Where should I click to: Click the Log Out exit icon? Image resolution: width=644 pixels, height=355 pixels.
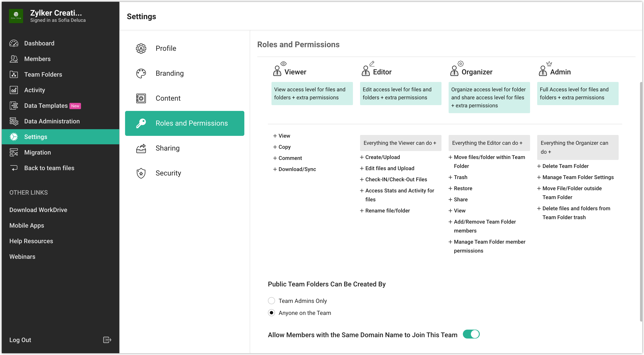coord(107,340)
